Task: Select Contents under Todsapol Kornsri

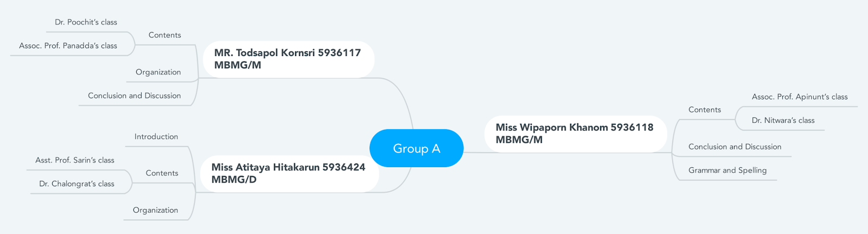Action: click(165, 35)
